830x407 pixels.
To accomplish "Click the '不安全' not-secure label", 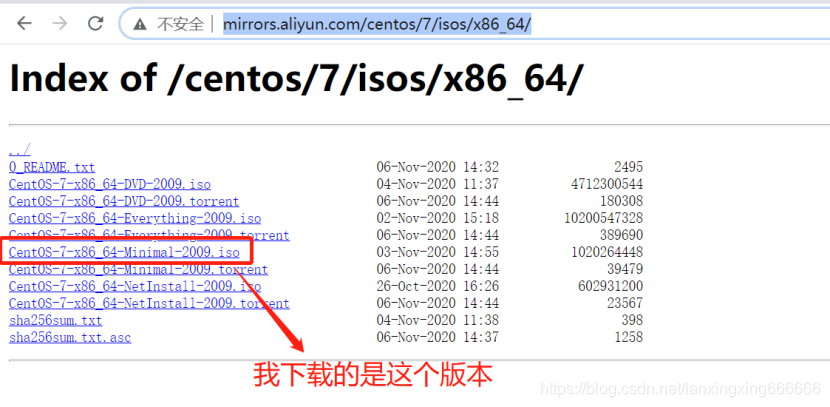I will click(x=181, y=24).
